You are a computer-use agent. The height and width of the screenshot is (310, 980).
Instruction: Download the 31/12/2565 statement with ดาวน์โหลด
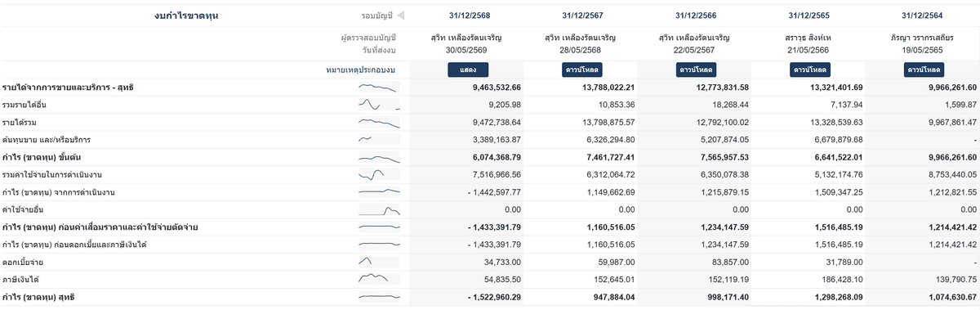811,70
